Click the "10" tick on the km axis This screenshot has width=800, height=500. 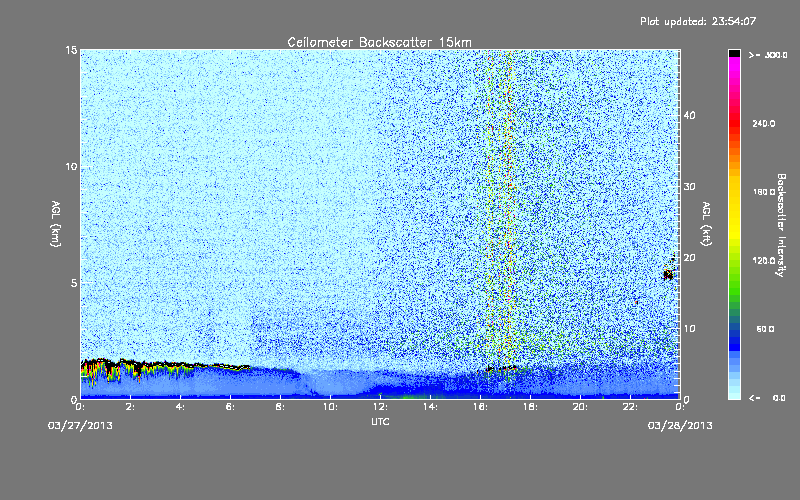coord(71,167)
